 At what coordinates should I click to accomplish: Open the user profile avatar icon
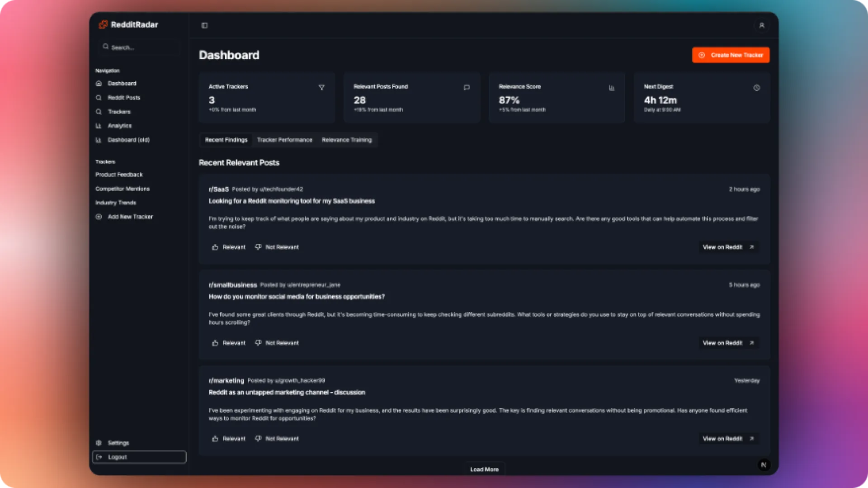[761, 25]
